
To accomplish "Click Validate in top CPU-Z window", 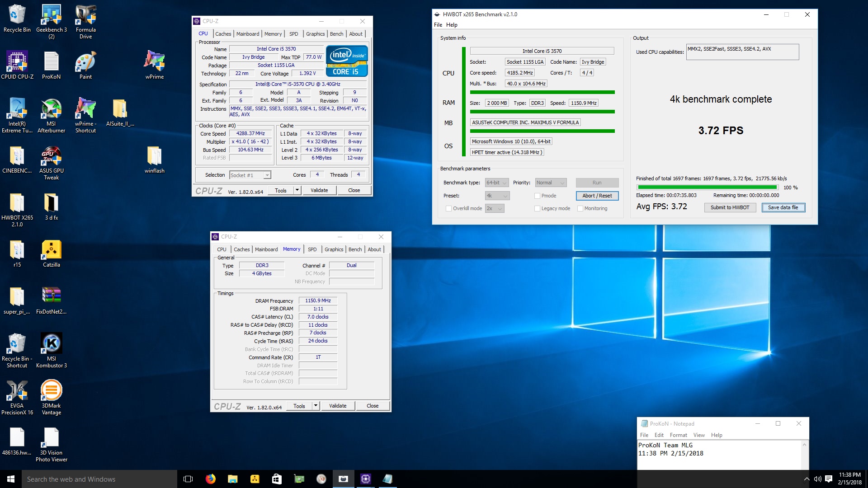I will 319,190.
